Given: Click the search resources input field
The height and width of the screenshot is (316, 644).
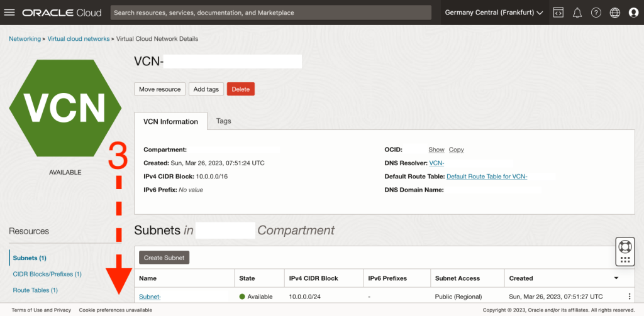Looking at the screenshot, I should click(270, 13).
